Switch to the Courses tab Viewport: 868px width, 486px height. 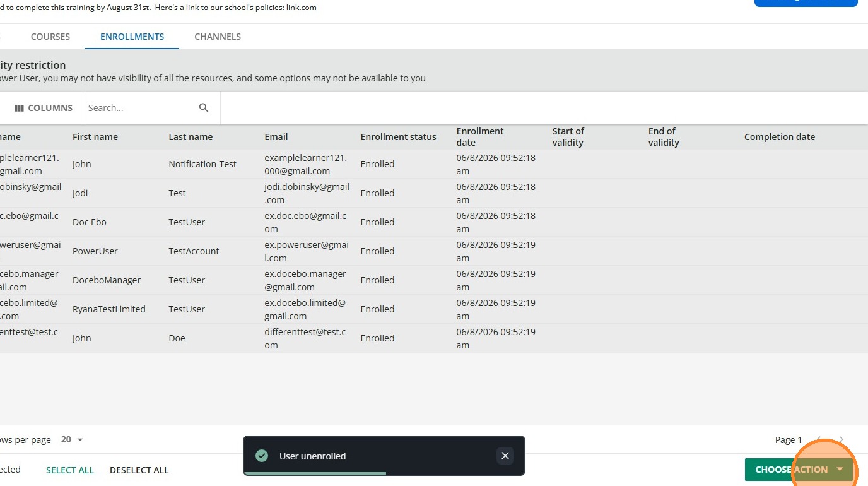(50, 37)
